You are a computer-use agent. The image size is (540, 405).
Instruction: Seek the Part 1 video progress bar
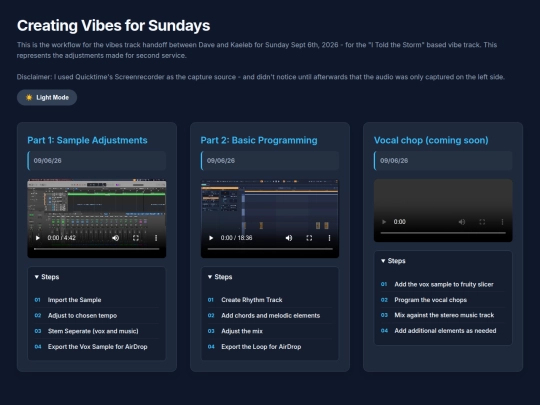97,249
